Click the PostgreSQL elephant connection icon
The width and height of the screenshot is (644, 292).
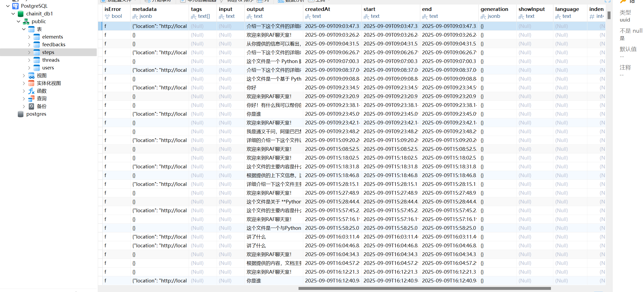click(15, 6)
